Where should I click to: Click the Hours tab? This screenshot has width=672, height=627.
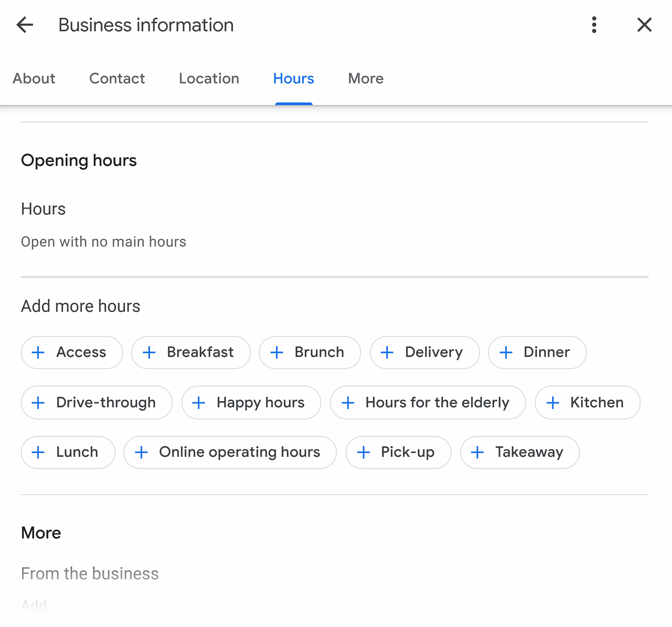click(x=293, y=78)
